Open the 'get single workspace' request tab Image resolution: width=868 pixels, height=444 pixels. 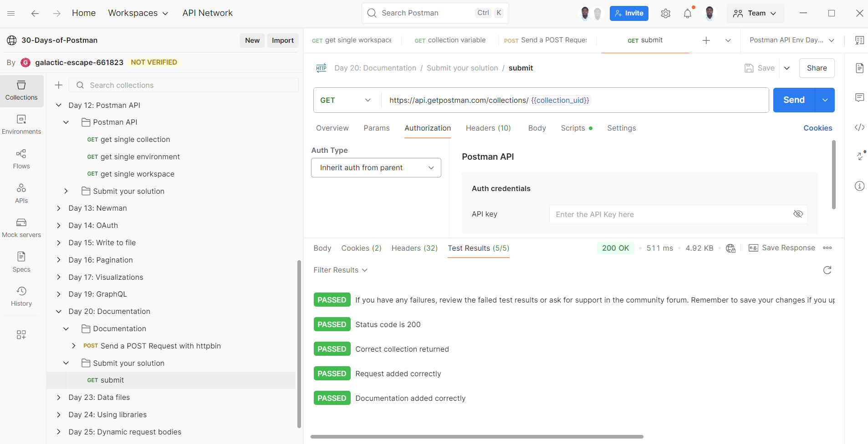click(x=352, y=40)
